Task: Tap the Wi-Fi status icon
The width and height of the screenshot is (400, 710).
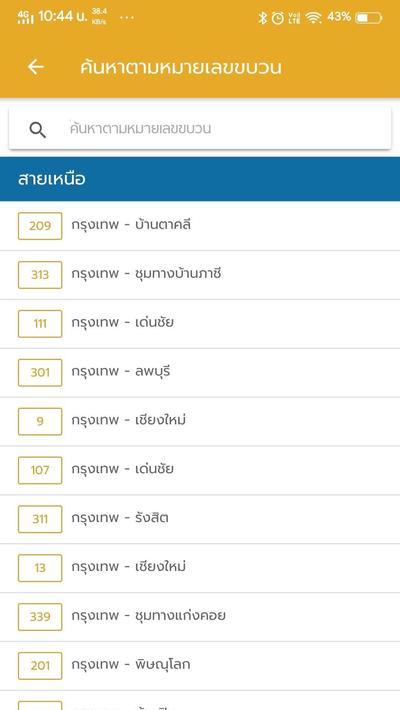Action: coord(313,18)
